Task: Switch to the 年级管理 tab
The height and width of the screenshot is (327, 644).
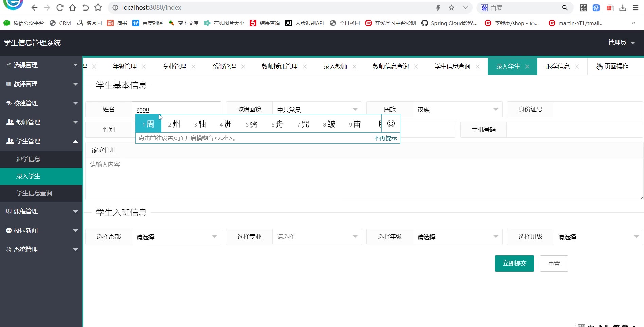Action: point(125,66)
